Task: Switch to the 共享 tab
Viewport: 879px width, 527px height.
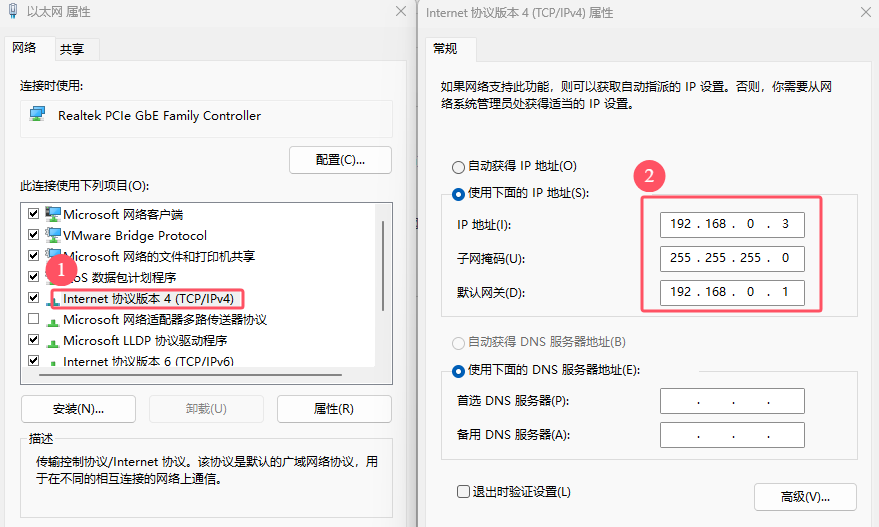Action: (x=71, y=49)
